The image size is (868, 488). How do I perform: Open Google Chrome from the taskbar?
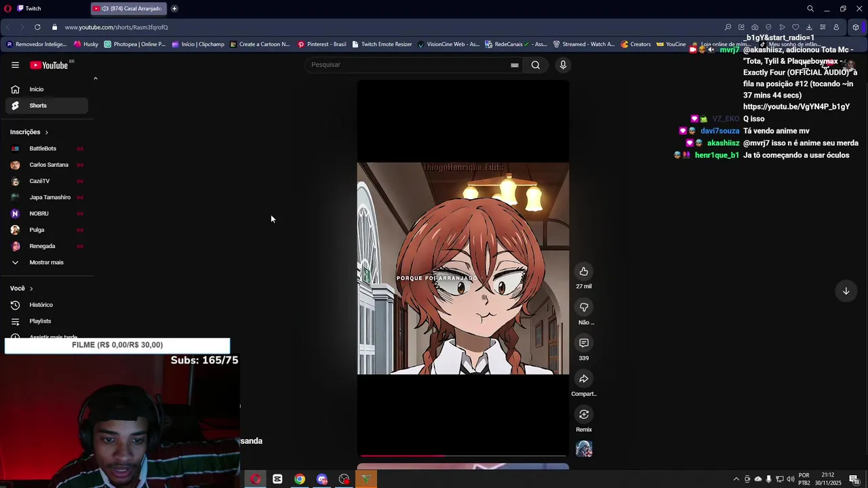(300, 479)
